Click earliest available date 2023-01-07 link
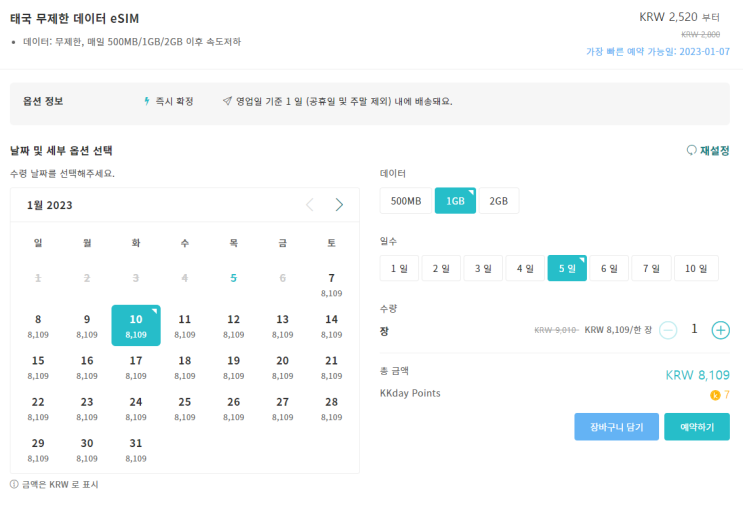 pyautogui.click(x=658, y=52)
